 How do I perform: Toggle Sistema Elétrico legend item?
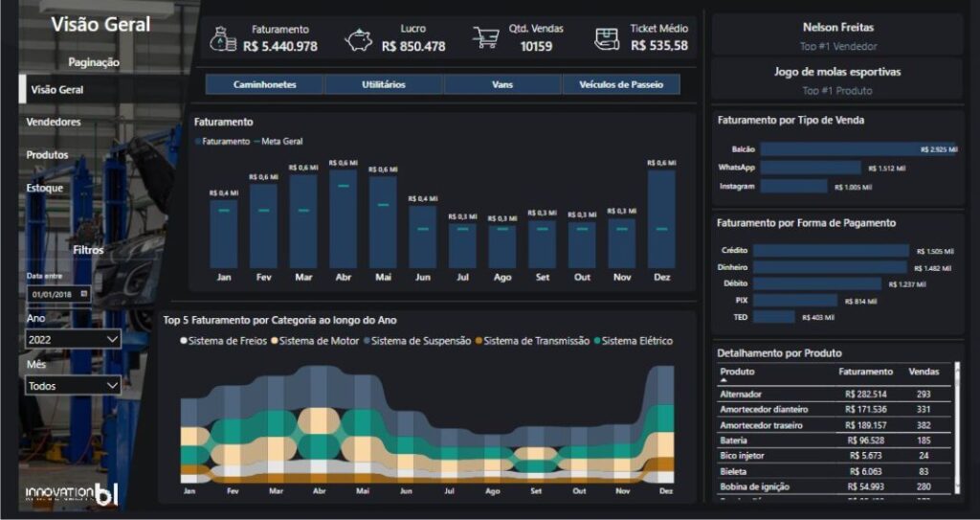click(x=634, y=341)
